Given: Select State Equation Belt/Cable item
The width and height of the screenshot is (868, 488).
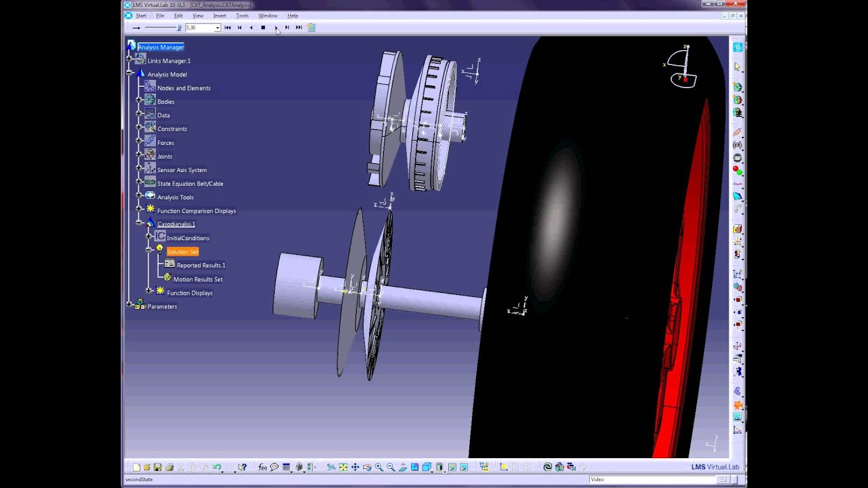Looking at the screenshot, I should pyautogui.click(x=190, y=184).
